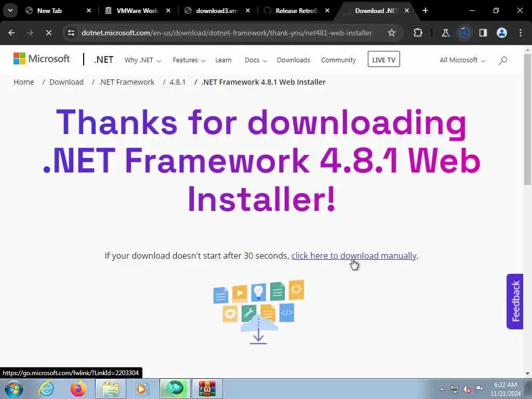Open the Windows Start orb
The width and height of the screenshot is (532, 399).
(x=14, y=389)
